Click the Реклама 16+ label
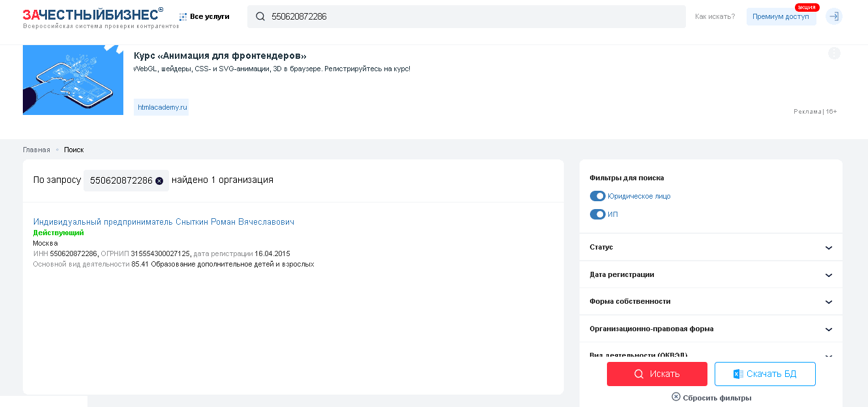This screenshot has height=407, width=868. tap(815, 112)
